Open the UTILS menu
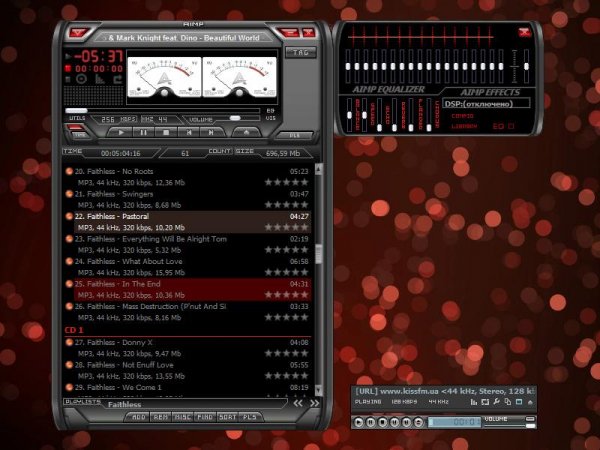 77,118
